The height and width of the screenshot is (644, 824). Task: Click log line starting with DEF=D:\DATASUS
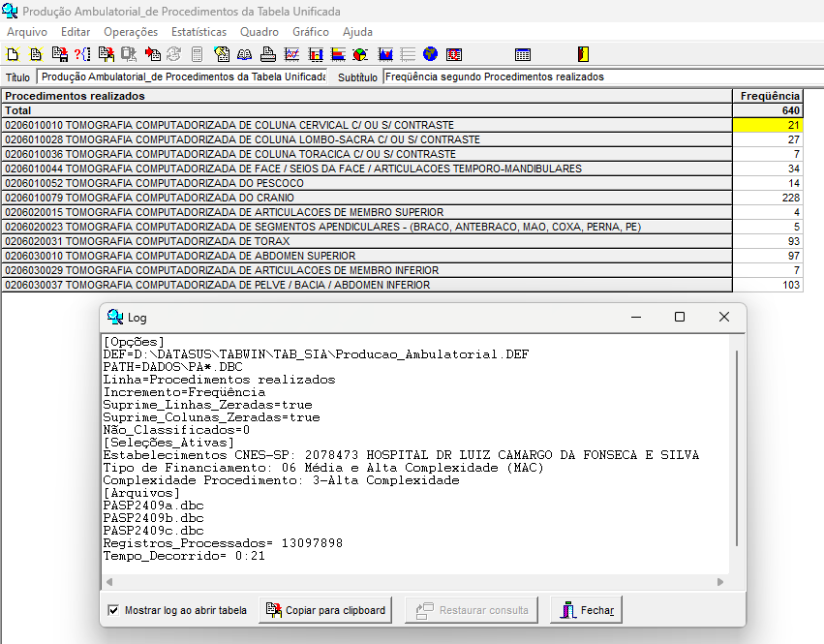click(x=316, y=354)
